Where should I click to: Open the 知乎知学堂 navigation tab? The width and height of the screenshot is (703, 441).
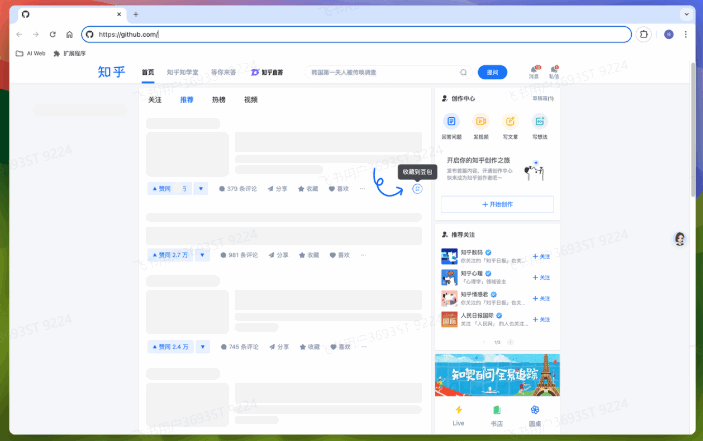[182, 72]
